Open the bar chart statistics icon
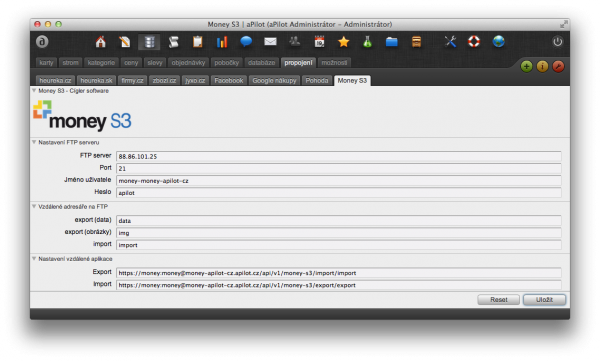 222,41
